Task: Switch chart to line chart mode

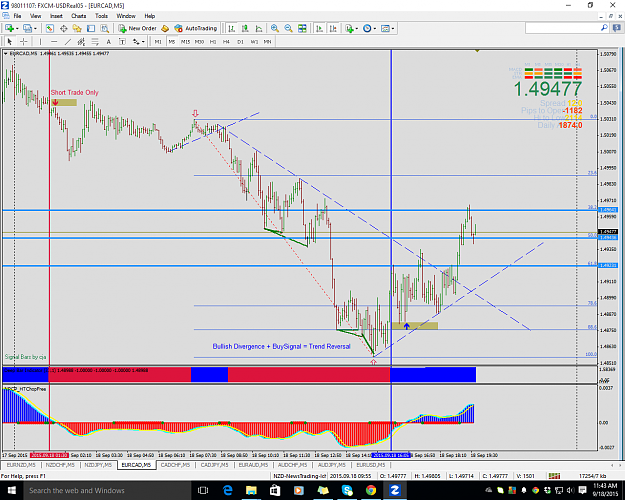Action: [259, 28]
